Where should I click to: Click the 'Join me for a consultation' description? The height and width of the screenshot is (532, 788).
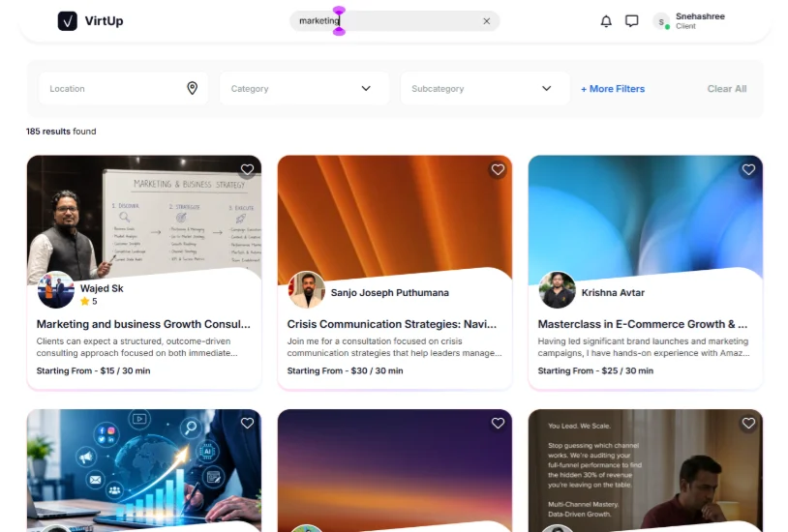[395, 347]
